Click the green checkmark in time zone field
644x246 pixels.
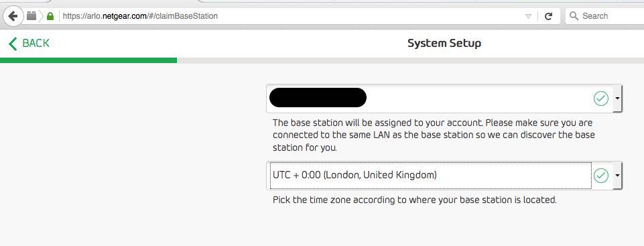point(601,176)
